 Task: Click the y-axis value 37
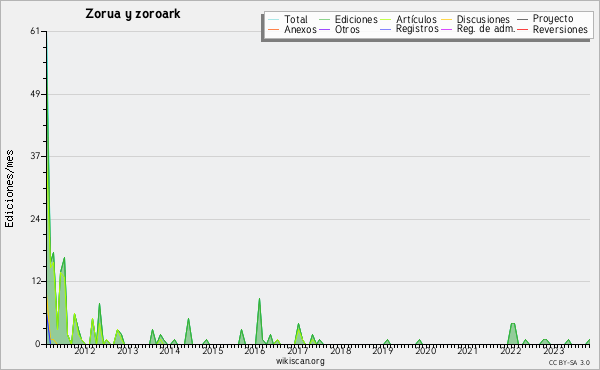tap(35, 156)
